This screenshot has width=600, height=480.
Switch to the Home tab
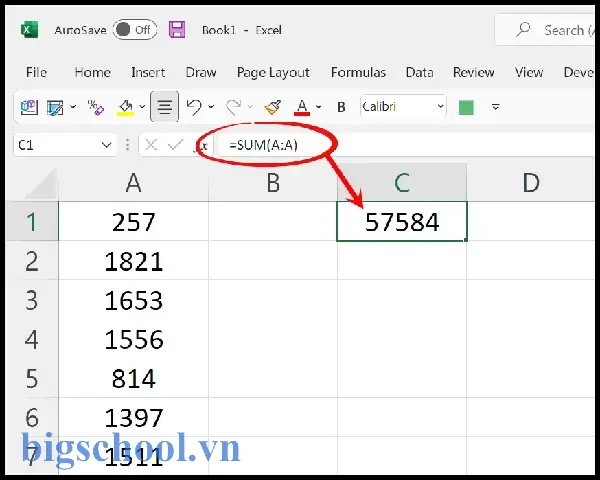tap(93, 72)
